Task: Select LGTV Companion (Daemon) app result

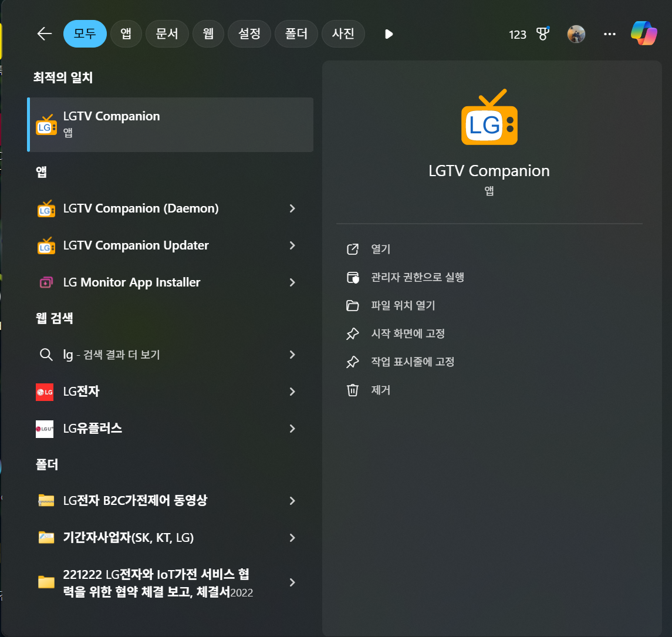Action: tap(170, 208)
